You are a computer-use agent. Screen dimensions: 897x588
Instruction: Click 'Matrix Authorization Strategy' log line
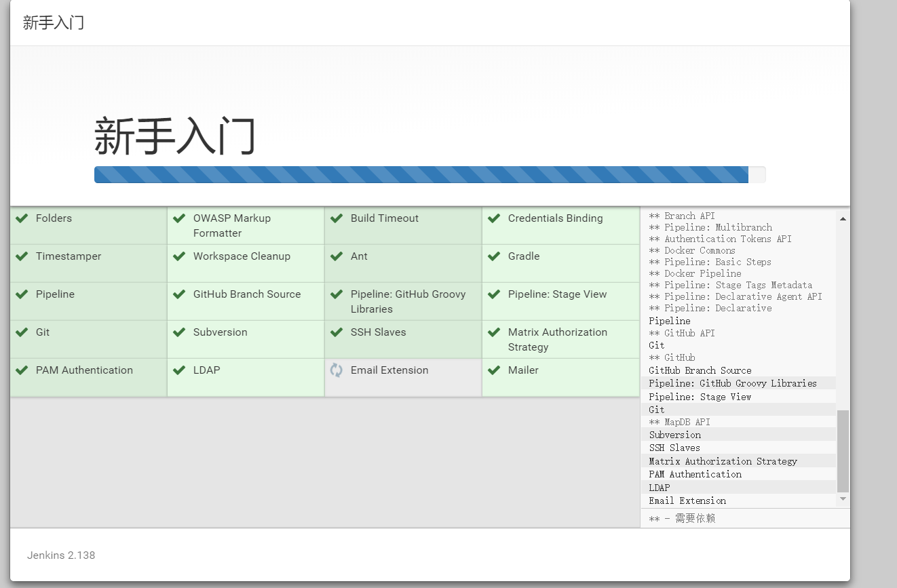pyautogui.click(x=723, y=461)
